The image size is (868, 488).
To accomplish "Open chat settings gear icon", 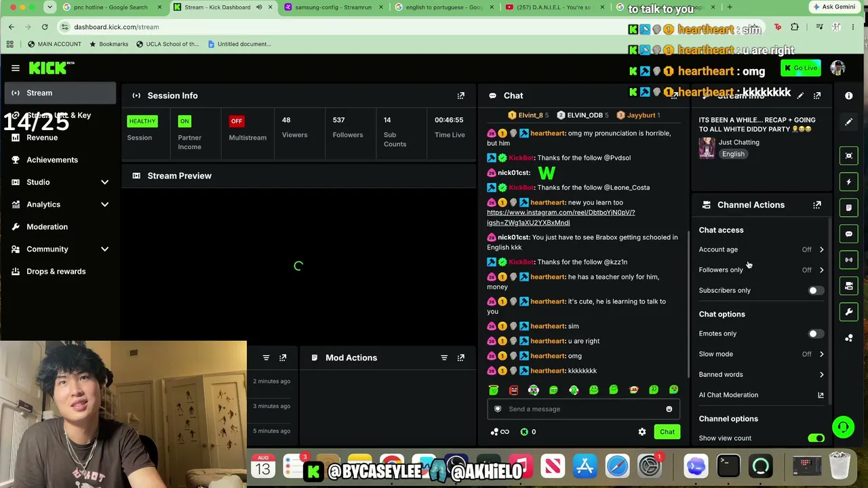I will click(642, 432).
